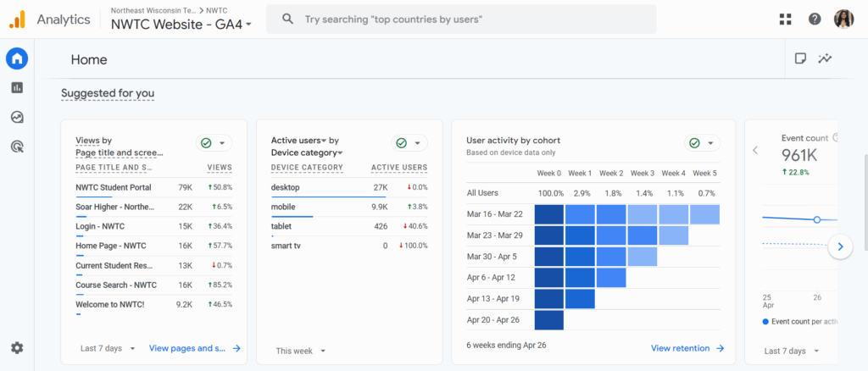Click the PAGE TITLE AND S... column header

[114, 168]
